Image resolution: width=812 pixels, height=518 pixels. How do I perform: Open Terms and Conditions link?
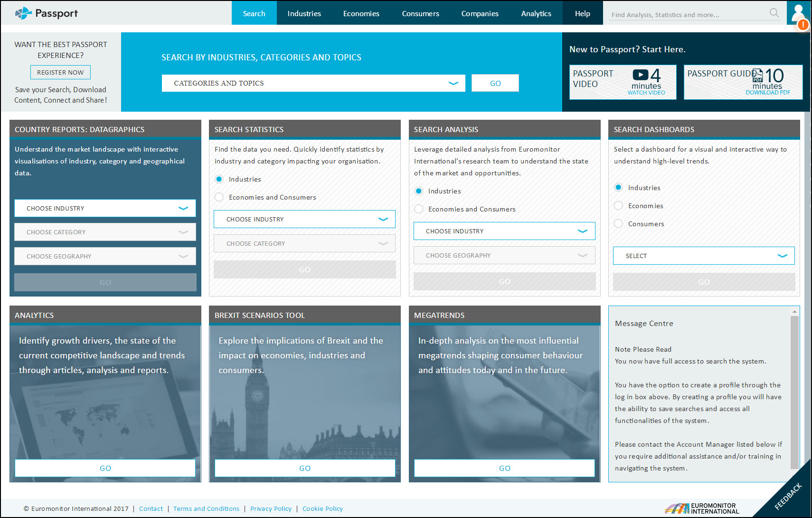(x=207, y=508)
